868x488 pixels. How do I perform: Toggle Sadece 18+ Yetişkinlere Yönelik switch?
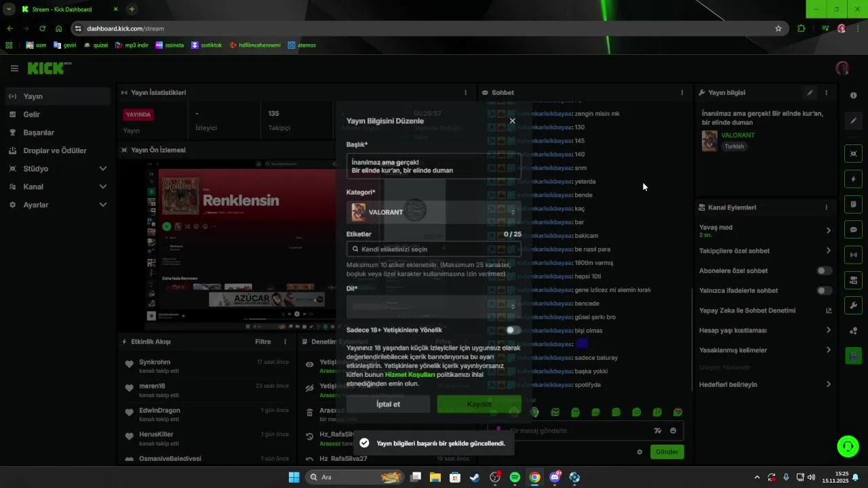point(513,330)
